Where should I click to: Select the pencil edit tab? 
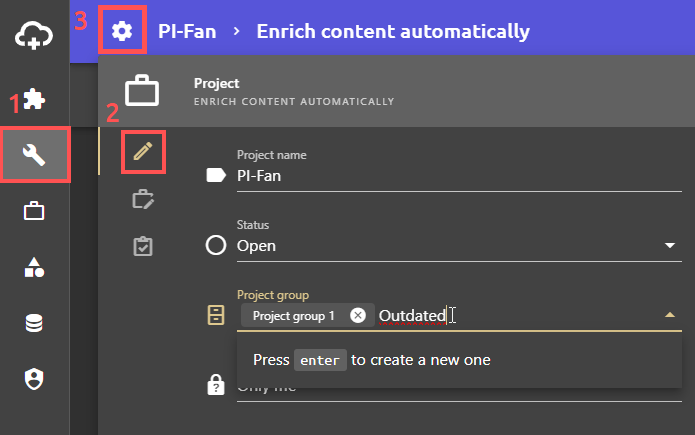pyautogui.click(x=143, y=152)
